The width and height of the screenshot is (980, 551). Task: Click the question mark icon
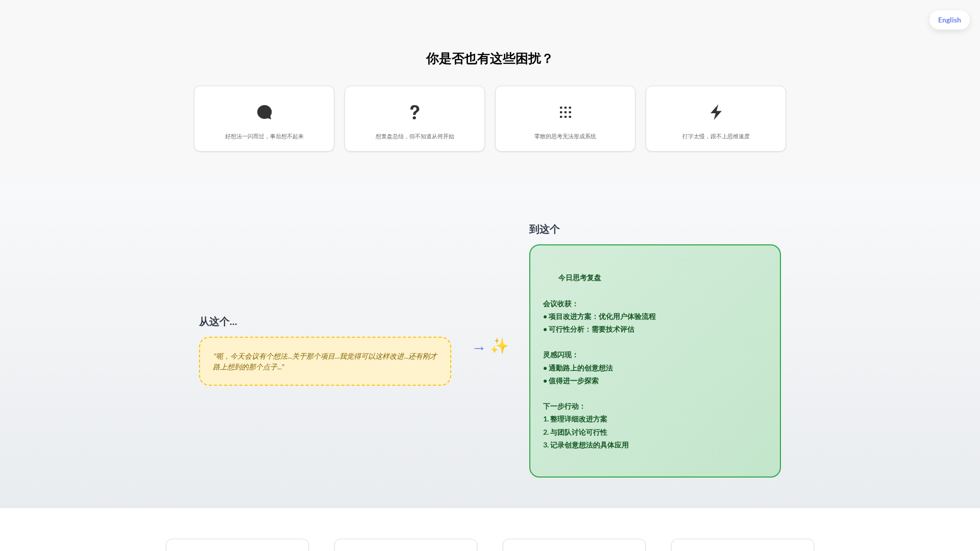click(x=414, y=112)
